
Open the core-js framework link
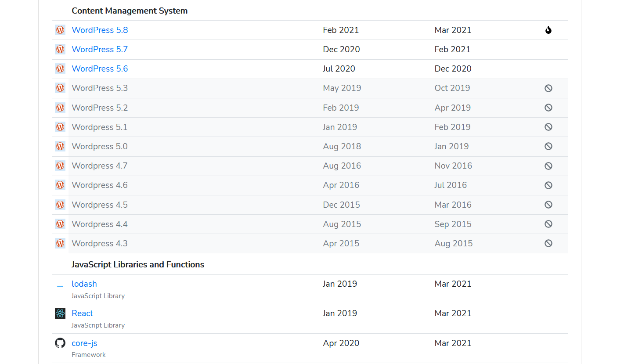coord(84,343)
